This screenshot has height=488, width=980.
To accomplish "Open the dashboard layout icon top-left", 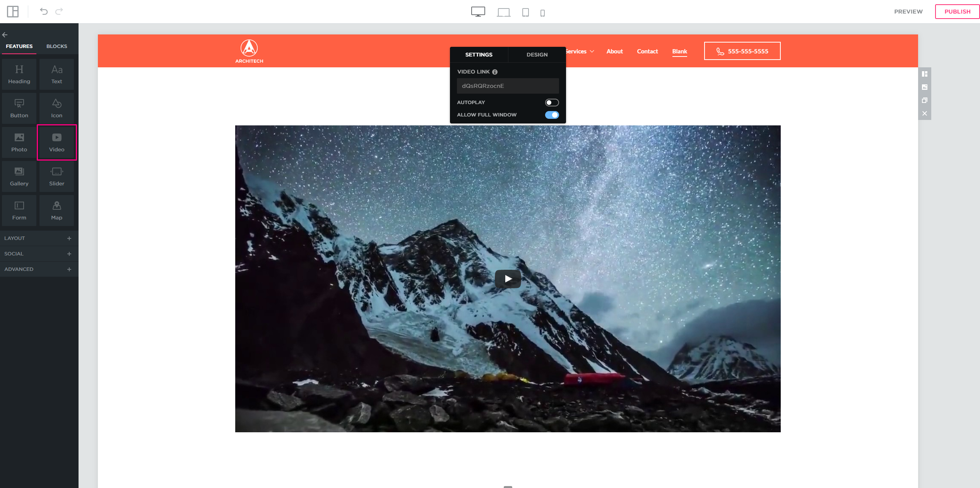I will coord(13,11).
